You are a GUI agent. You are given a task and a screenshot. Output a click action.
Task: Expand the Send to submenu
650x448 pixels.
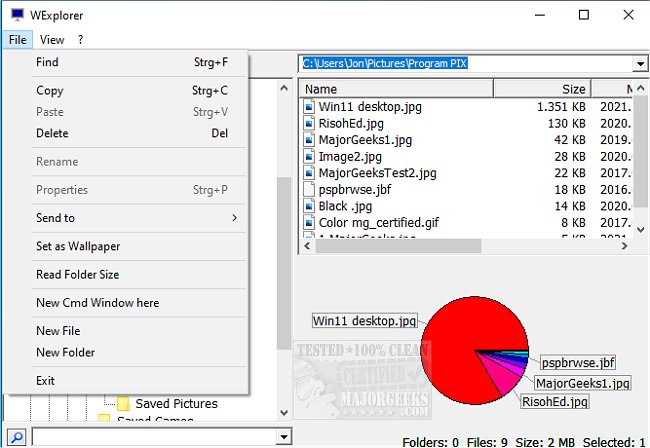point(234,218)
